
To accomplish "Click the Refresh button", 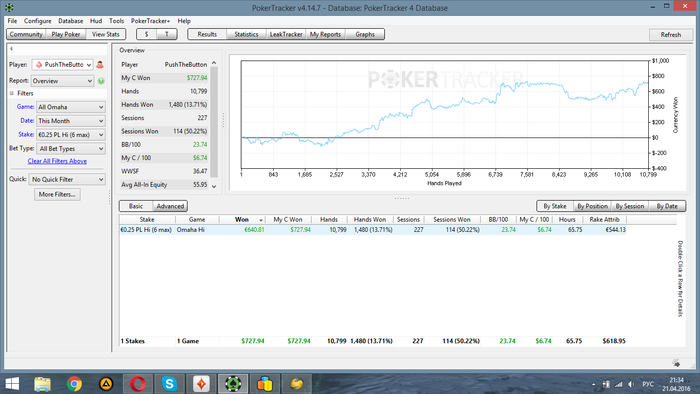I will point(671,34).
